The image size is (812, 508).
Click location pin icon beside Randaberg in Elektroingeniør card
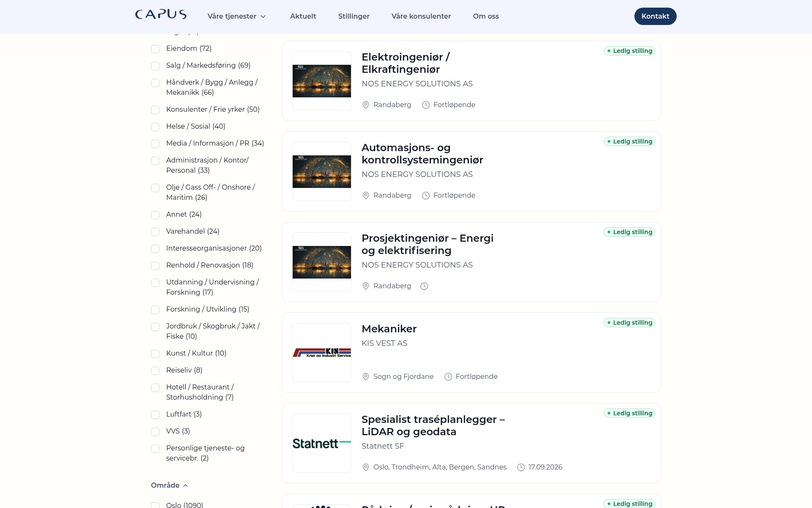coord(366,105)
